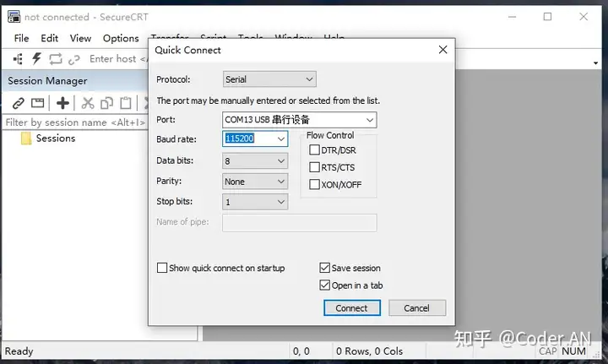Open the Session Manager toolbar icon
Screen dimensions: 608x364
(18, 59)
